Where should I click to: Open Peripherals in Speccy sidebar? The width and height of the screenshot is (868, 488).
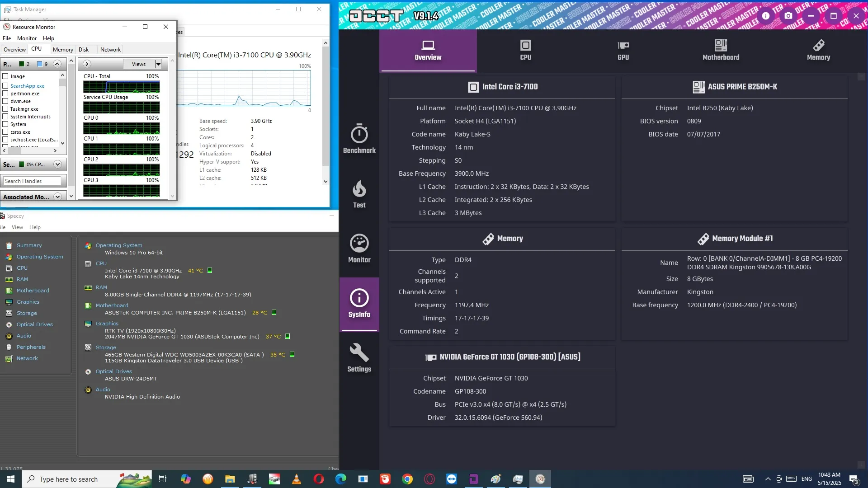click(x=31, y=347)
